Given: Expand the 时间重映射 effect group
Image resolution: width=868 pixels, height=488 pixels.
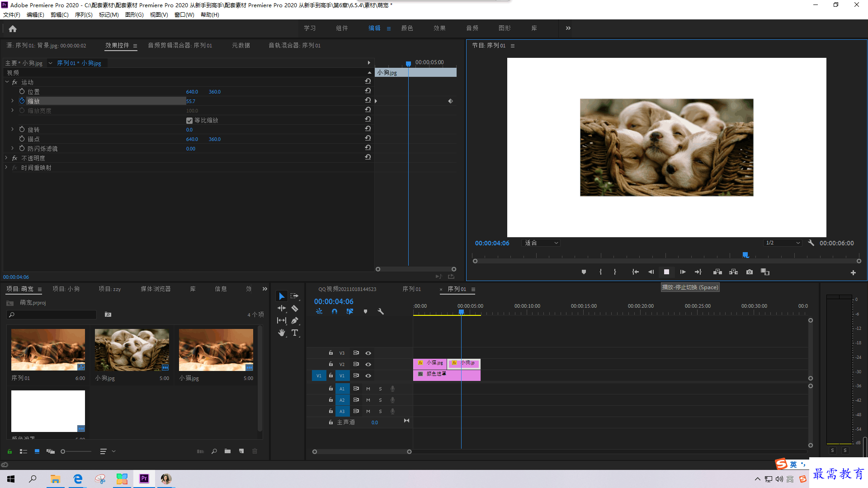Looking at the screenshot, I should pyautogui.click(x=6, y=167).
